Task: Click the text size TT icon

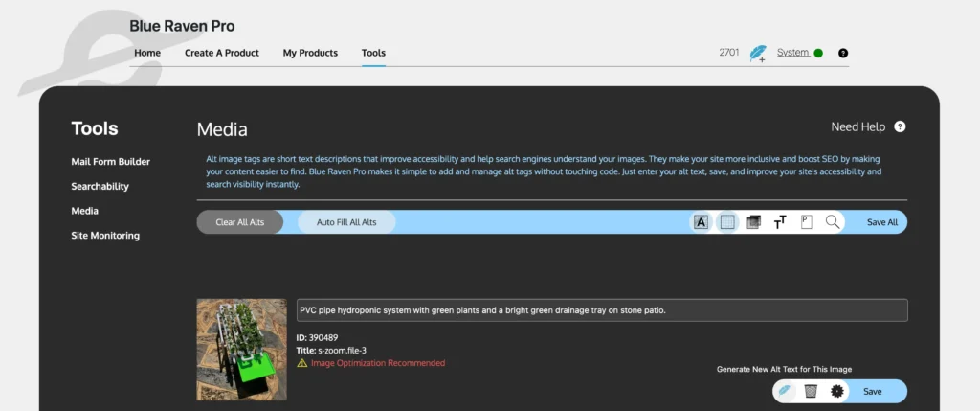Action: click(780, 222)
